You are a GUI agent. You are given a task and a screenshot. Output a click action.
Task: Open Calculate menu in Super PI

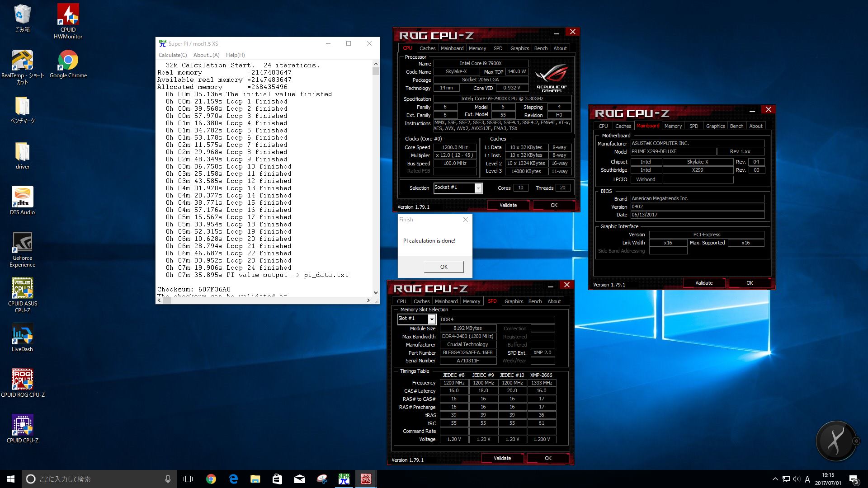click(x=172, y=55)
